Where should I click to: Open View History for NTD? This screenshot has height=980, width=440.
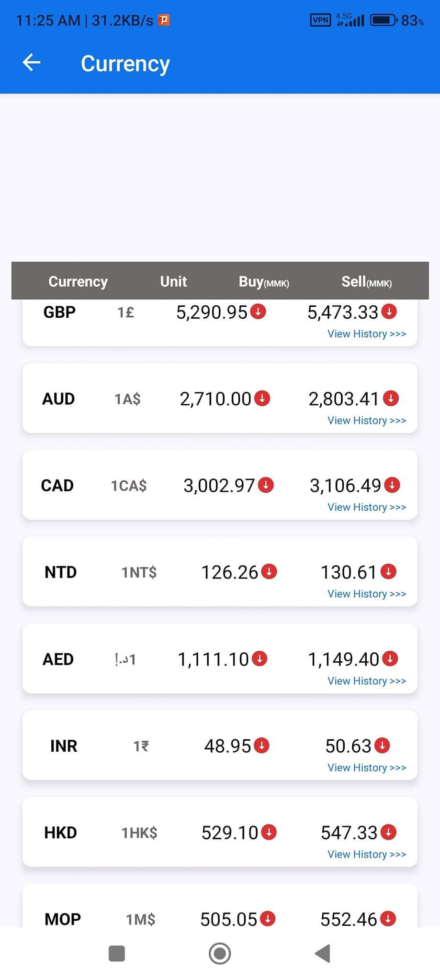367,594
